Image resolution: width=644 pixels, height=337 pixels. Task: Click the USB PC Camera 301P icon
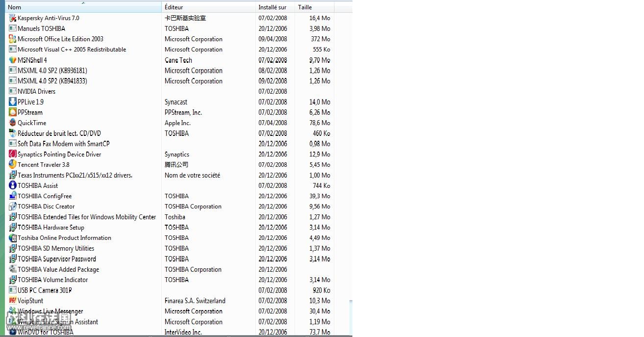pos(13,290)
